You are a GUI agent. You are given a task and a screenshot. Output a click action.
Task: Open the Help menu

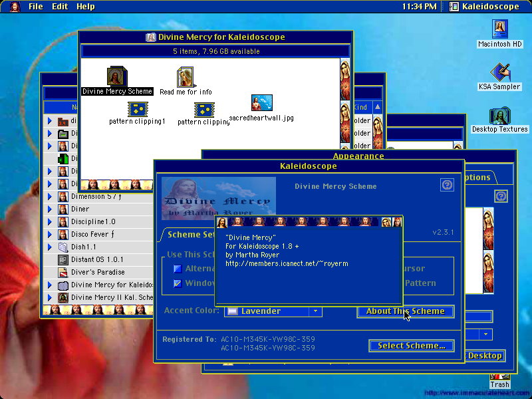point(85,7)
